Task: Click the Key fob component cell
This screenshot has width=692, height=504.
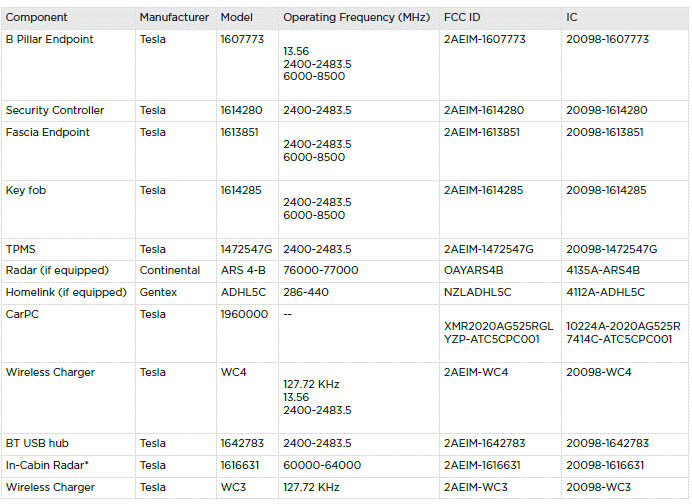Action: pos(28,191)
